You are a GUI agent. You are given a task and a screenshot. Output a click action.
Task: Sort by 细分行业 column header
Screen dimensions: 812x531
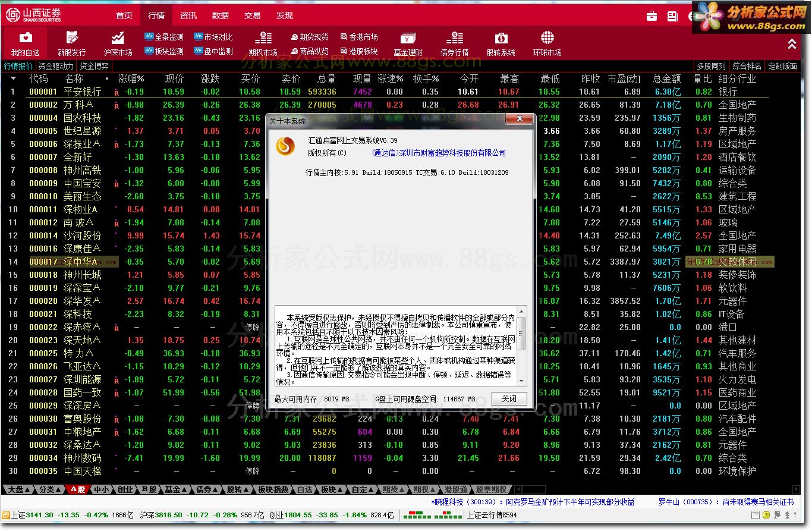[737, 78]
